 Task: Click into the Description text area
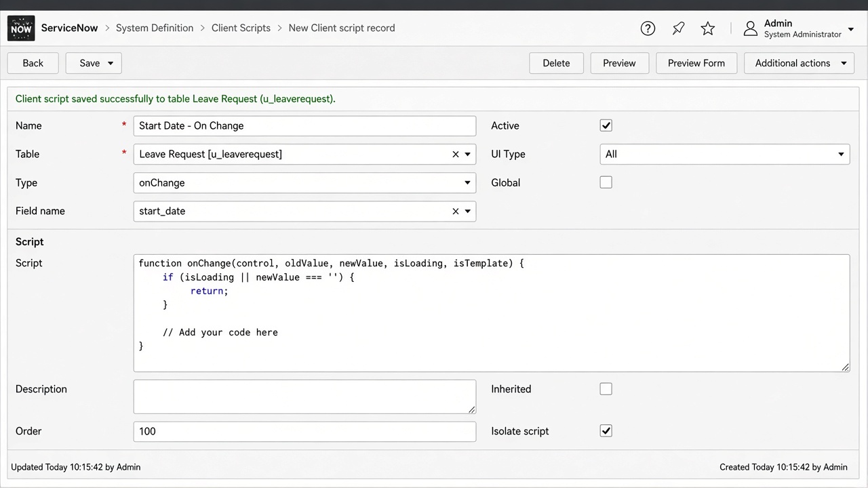pyautogui.click(x=304, y=396)
